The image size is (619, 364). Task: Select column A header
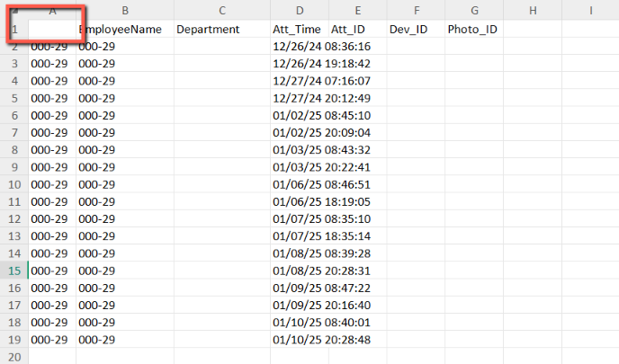click(52, 10)
